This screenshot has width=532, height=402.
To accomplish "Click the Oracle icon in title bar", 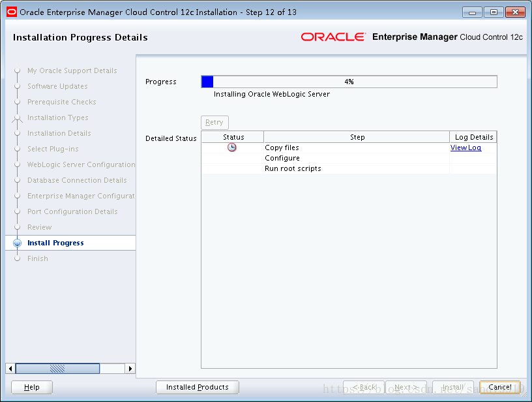I will tap(12, 12).
